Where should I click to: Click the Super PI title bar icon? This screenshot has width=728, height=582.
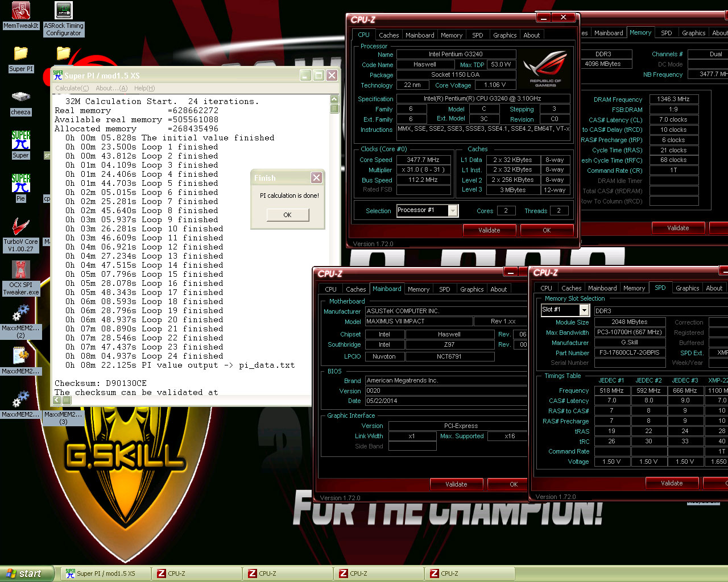click(x=57, y=75)
